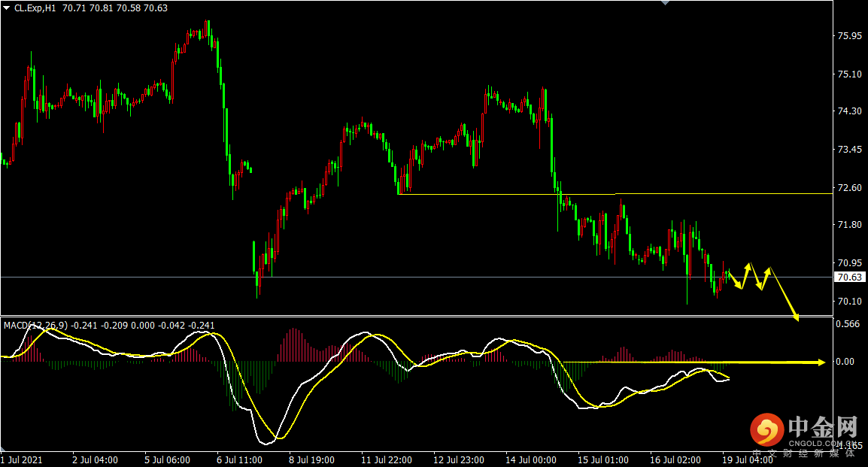Image resolution: width=868 pixels, height=467 pixels.
Task: Click the OHLC values 70.71 70.81 70.58 70.63
Action: pyautogui.click(x=115, y=8)
